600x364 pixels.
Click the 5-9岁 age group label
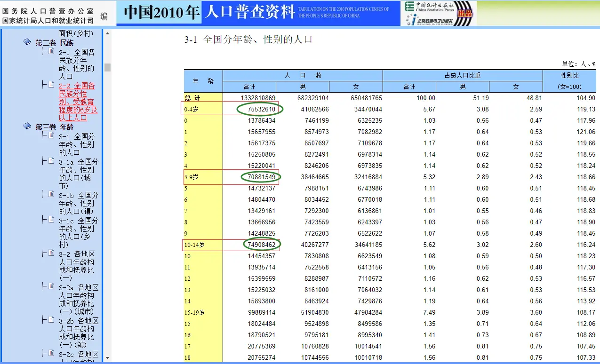(191, 177)
